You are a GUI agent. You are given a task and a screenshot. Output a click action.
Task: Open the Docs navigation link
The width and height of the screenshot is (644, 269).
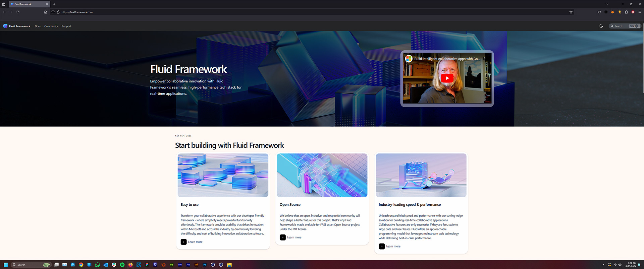38,26
